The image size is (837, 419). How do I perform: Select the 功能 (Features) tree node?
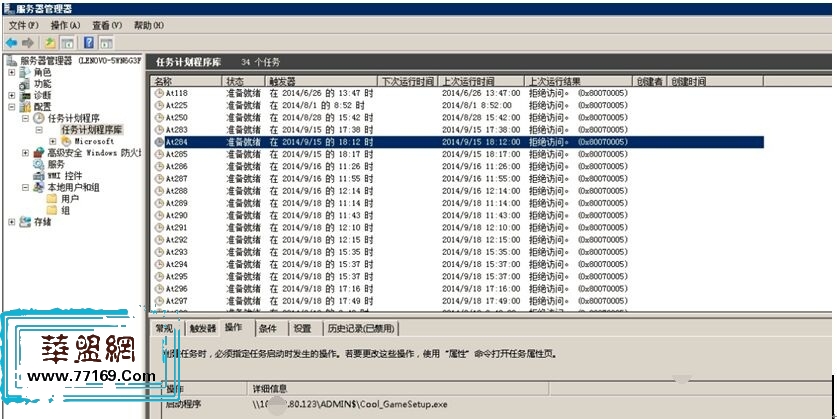(x=42, y=84)
